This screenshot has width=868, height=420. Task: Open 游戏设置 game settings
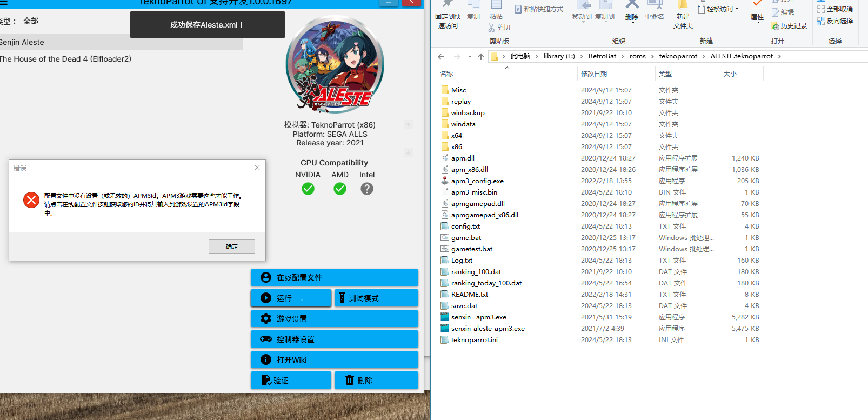[334, 318]
